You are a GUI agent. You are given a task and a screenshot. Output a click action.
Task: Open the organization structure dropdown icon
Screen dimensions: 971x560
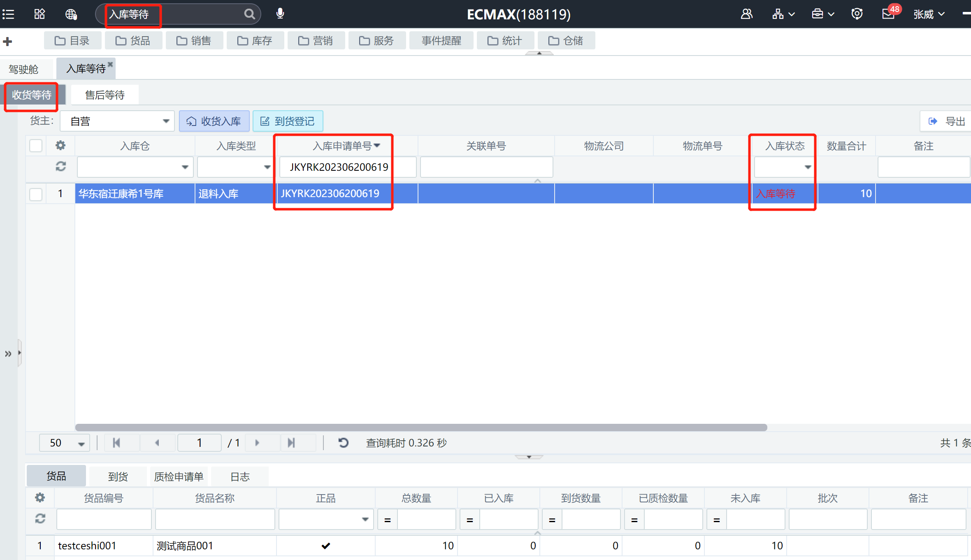(x=783, y=14)
